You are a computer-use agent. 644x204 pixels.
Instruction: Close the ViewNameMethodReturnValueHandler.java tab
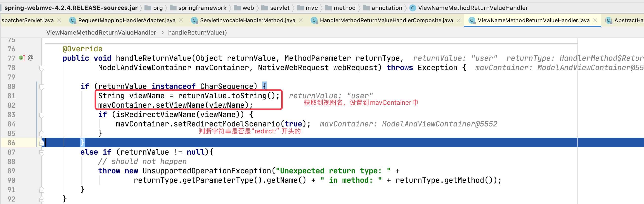pyautogui.click(x=595, y=20)
